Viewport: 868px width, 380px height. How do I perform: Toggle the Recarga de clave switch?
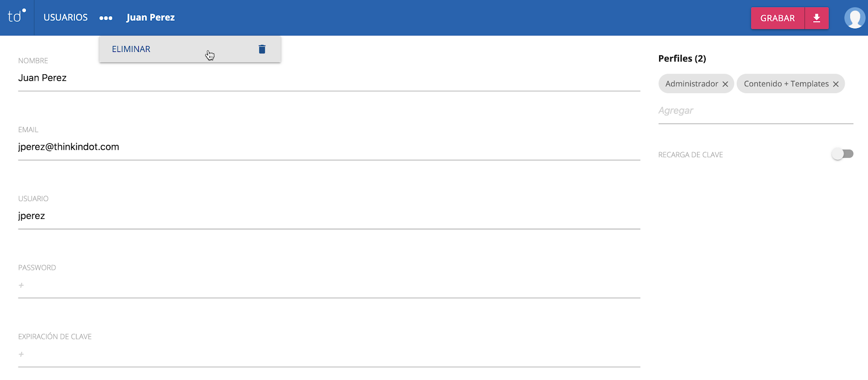click(x=843, y=154)
